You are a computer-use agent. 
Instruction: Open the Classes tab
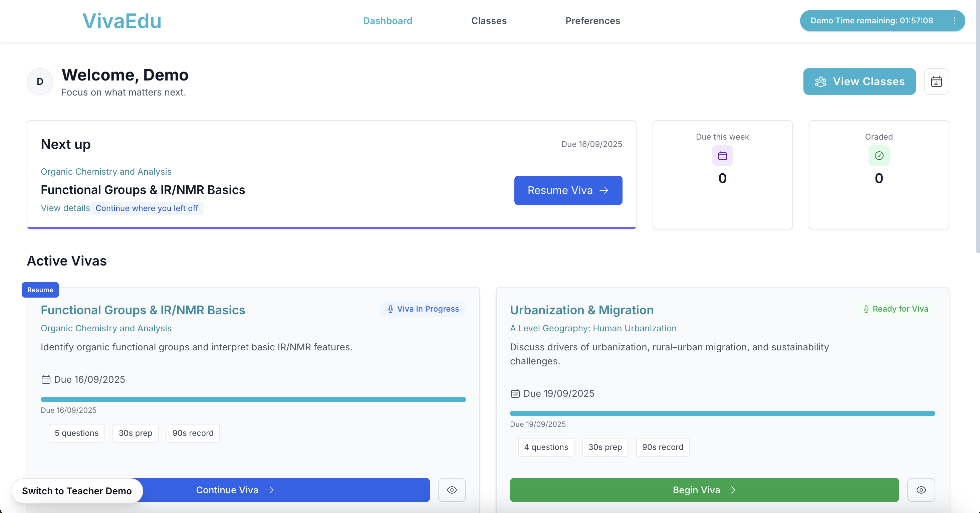point(488,21)
